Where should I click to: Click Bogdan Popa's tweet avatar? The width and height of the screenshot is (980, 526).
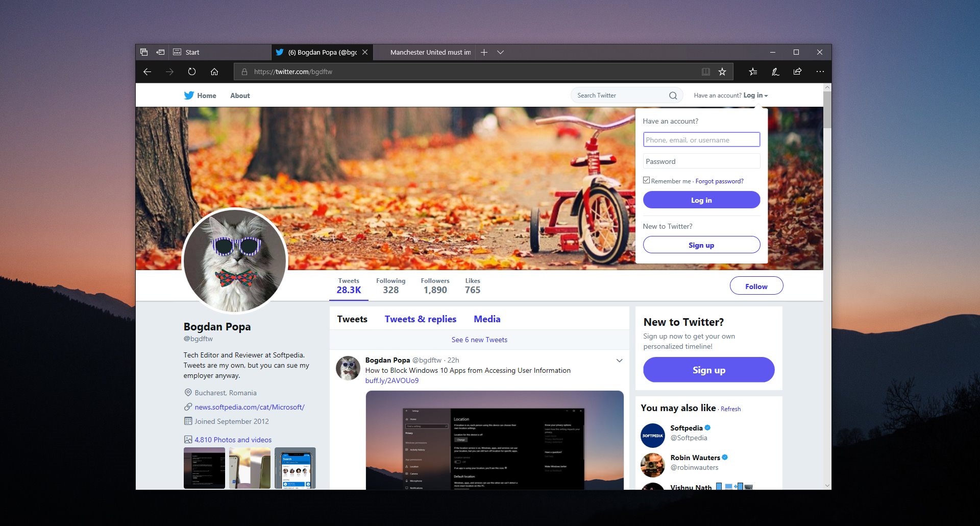348,368
